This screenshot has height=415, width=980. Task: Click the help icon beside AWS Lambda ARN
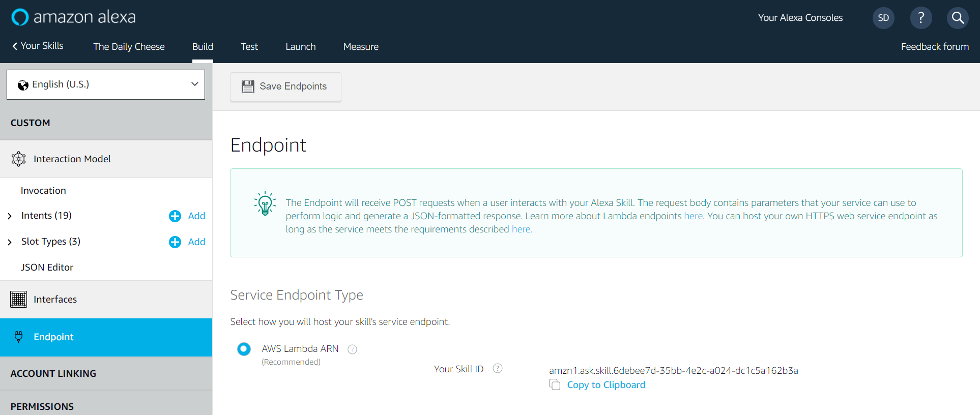(x=352, y=349)
